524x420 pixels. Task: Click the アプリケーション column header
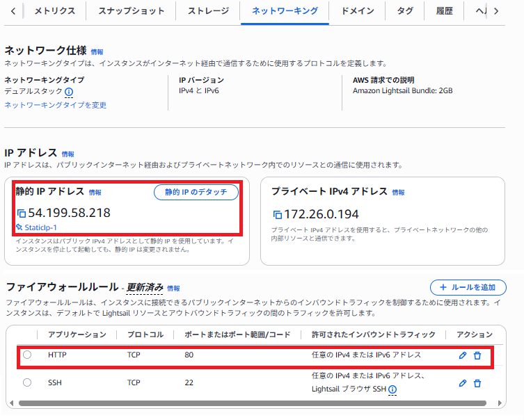(77, 334)
